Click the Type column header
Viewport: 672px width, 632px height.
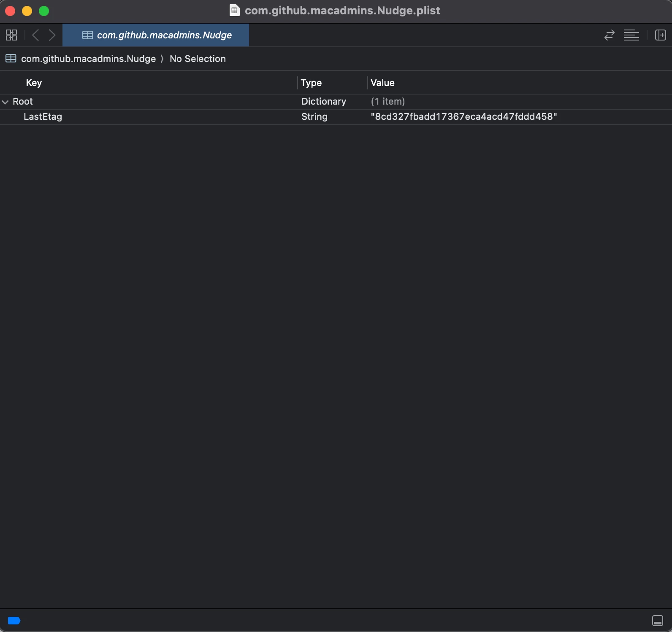click(x=311, y=83)
